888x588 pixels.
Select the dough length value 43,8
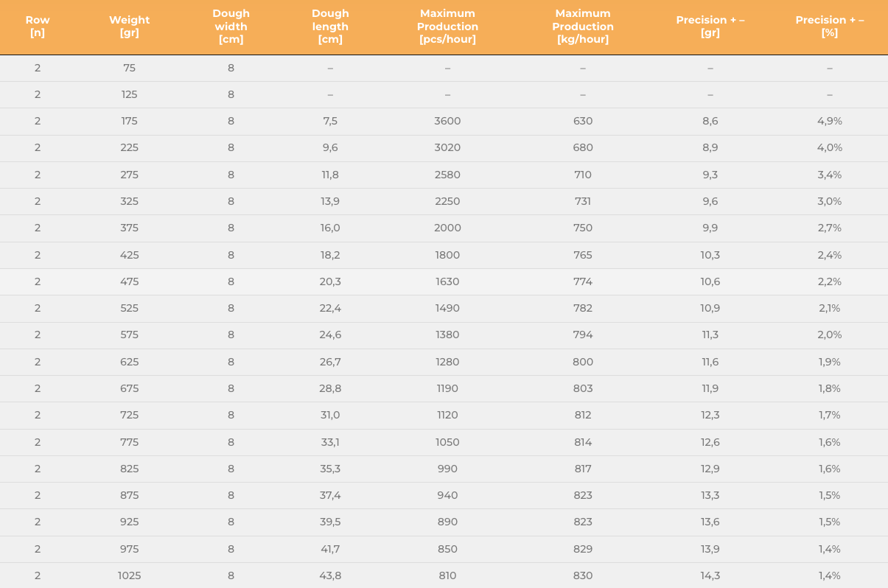click(x=330, y=575)
